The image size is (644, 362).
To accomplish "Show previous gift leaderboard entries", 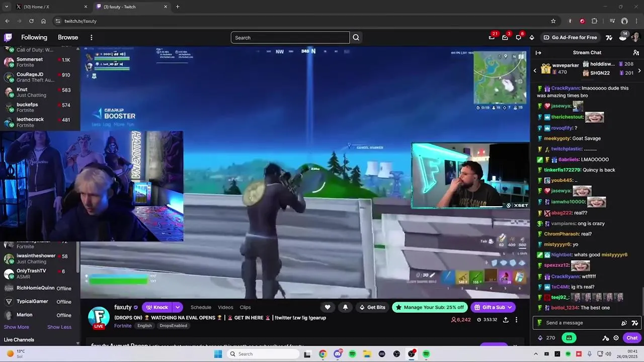I will pos(535,71).
